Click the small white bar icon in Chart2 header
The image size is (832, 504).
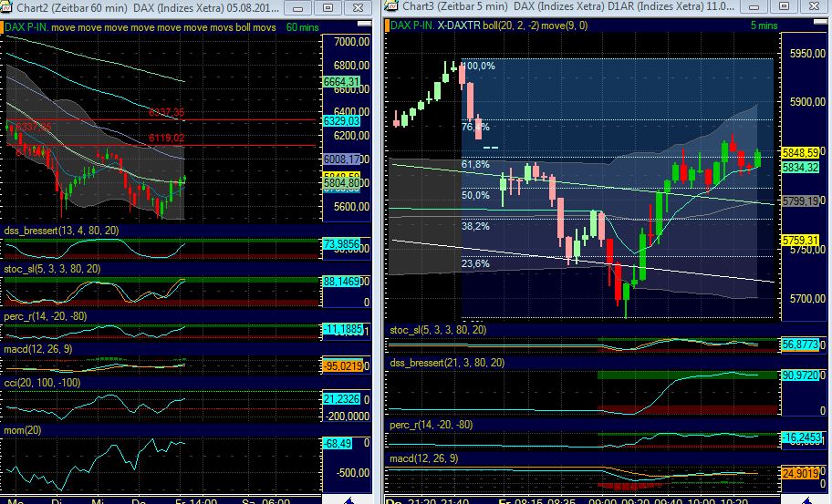pyautogui.click(x=365, y=24)
